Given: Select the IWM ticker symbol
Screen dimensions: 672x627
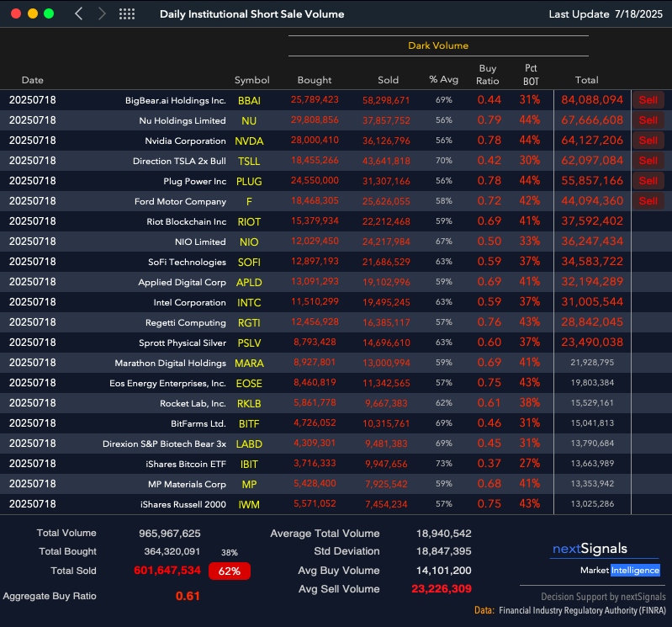Looking at the screenshot, I should point(249,504).
